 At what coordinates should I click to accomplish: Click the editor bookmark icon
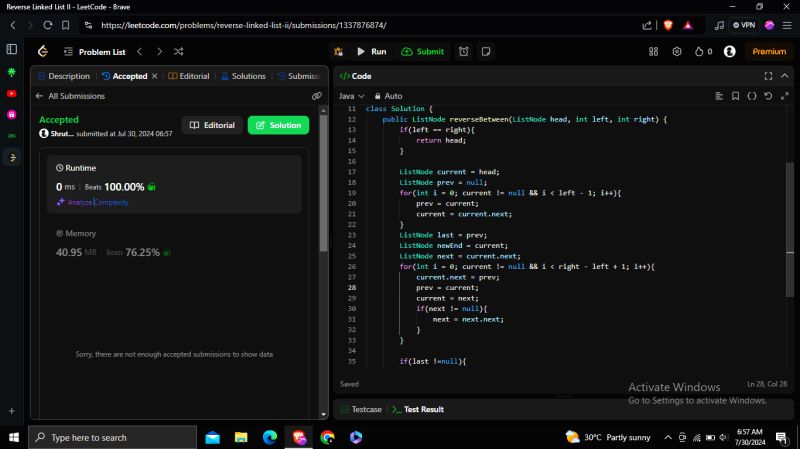(735, 96)
